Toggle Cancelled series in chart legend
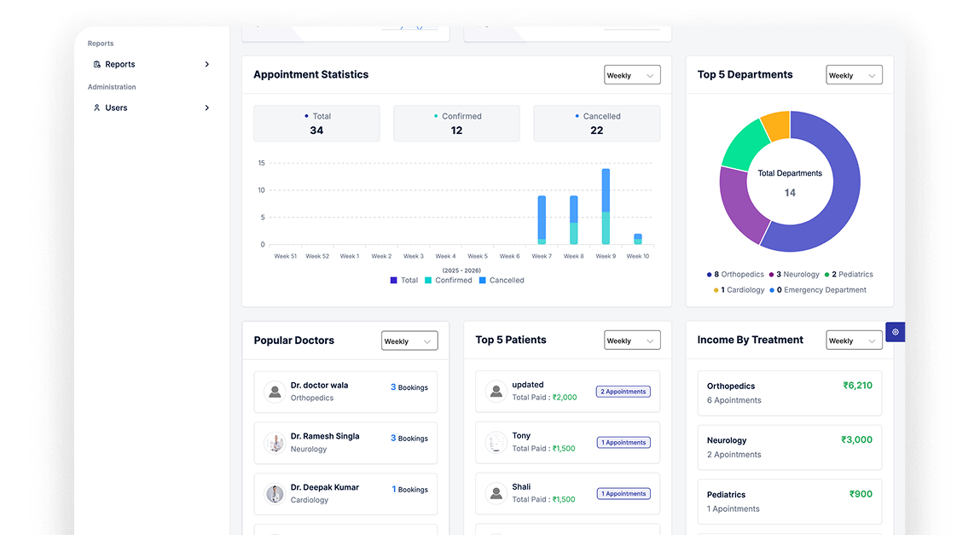Image resolution: width=980 pixels, height=535 pixels. click(502, 281)
